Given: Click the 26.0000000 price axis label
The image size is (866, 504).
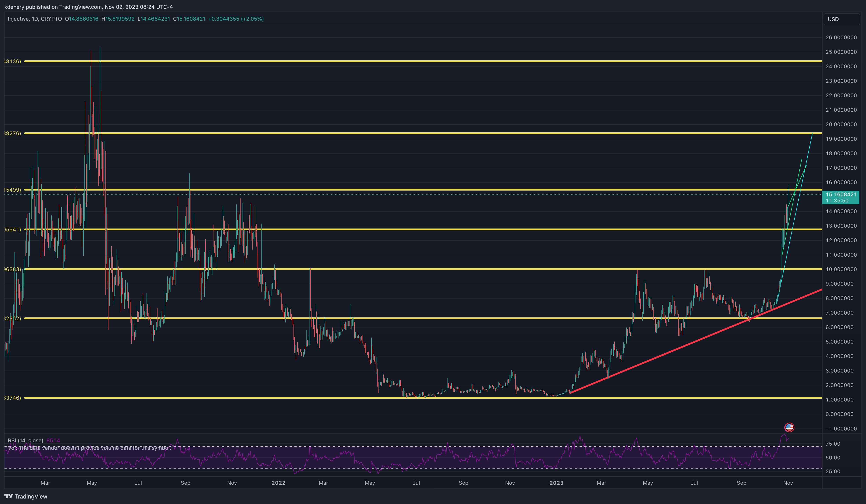Looking at the screenshot, I should click(841, 37).
